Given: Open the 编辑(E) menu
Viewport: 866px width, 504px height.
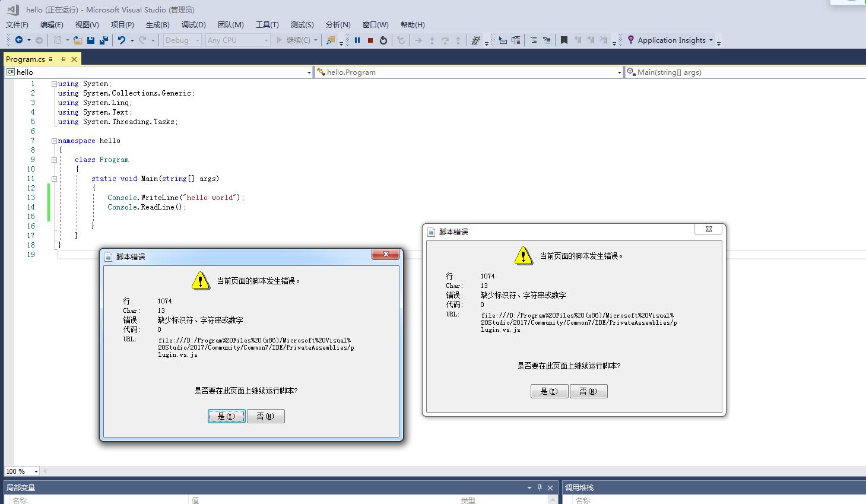Looking at the screenshot, I should pos(52,24).
